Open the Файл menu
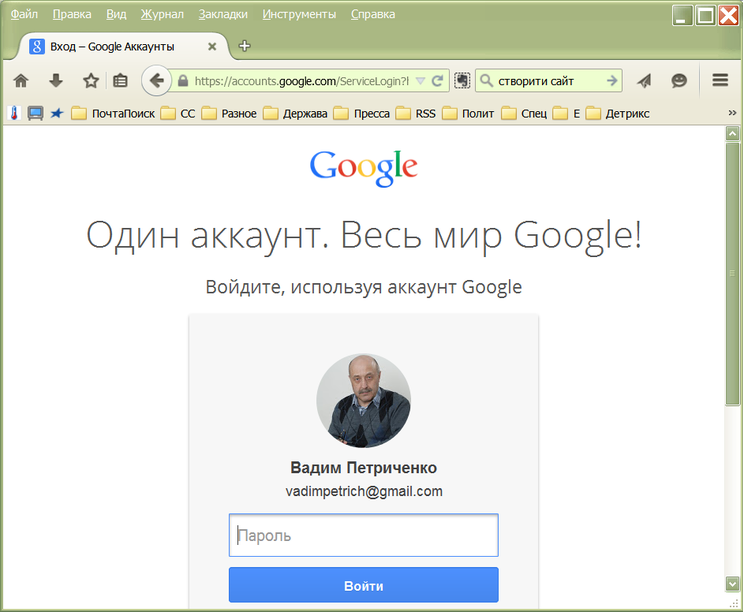The width and height of the screenshot is (743, 612). 24,14
